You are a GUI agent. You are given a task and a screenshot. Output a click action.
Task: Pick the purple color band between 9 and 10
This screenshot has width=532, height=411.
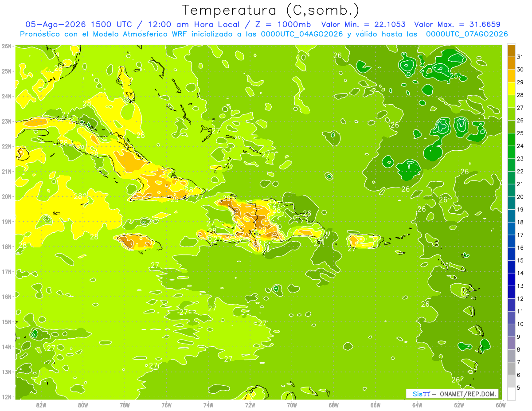511,330
